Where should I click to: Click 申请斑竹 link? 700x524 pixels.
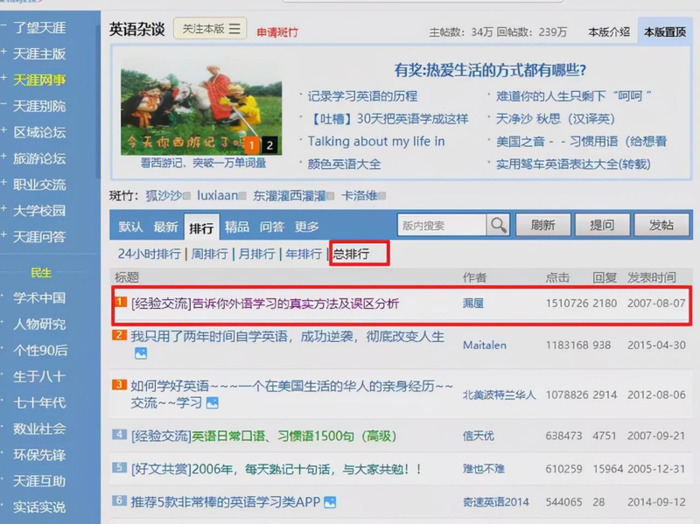click(277, 32)
